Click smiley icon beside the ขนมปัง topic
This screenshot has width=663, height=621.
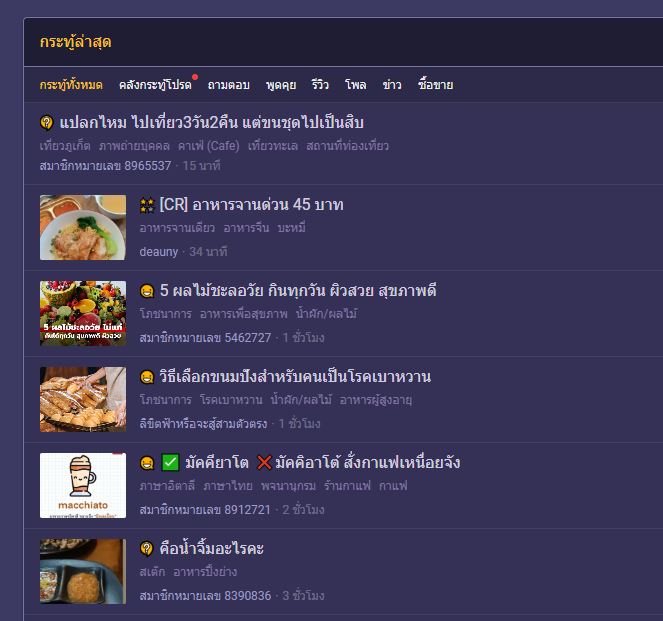[147, 377]
